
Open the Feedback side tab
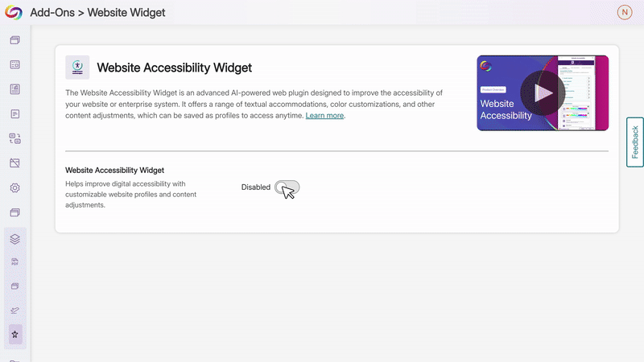pos(634,142)
